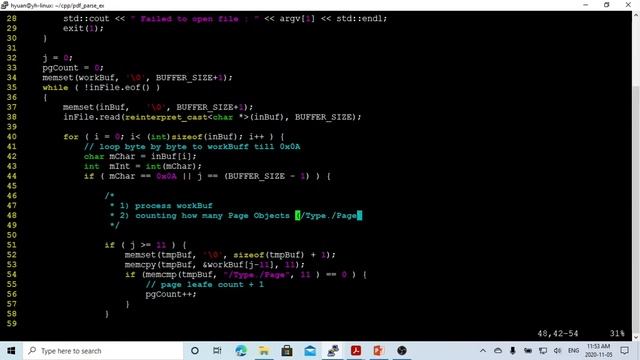640x360 pixels.
Task: Click 'memset(workBuf' on line 34
Action: (x=80, y=78)
